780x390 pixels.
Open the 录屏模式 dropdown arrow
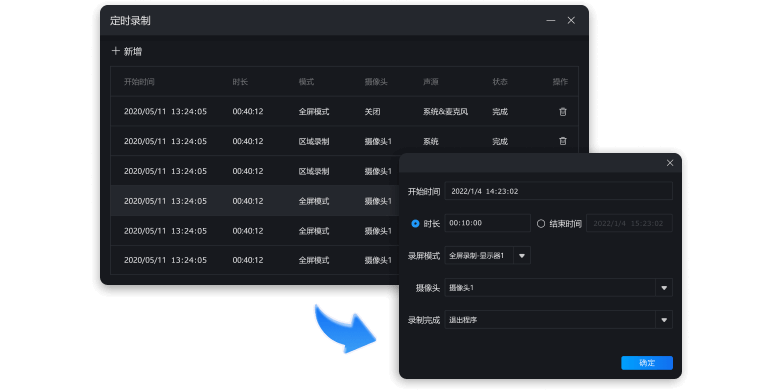pos(522,256)
